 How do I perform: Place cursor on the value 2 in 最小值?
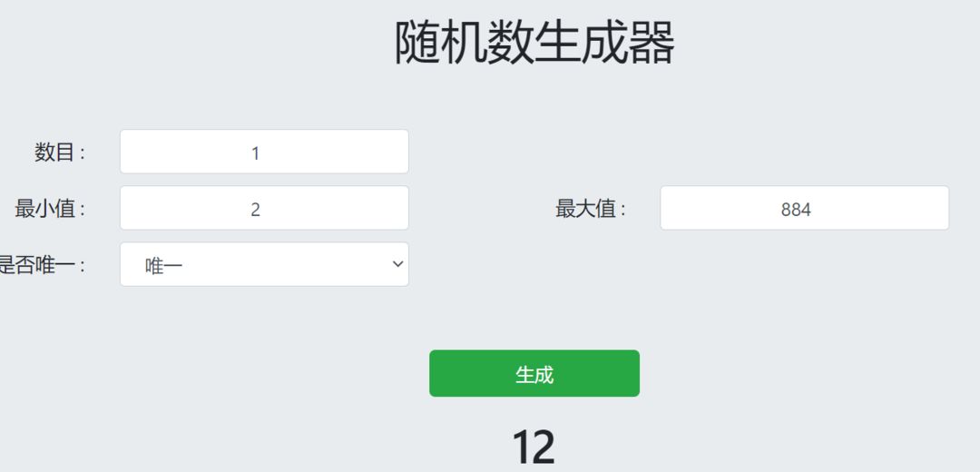point(255,210)
